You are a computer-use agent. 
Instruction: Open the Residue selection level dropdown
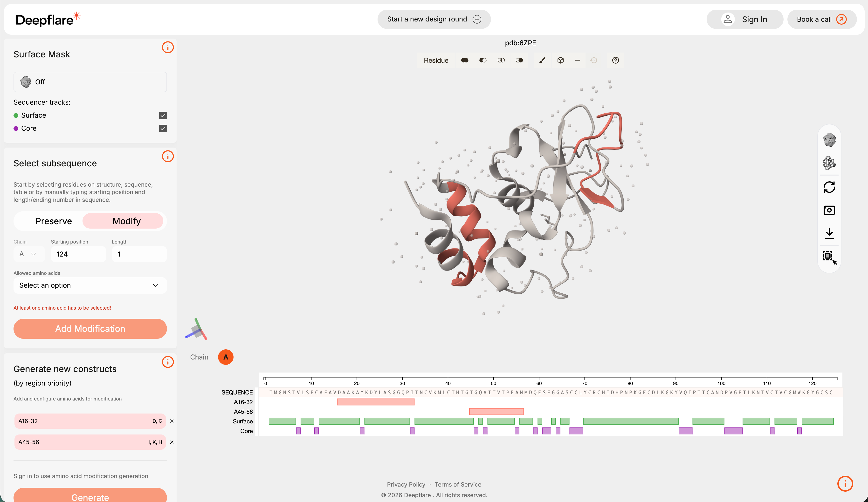tap(436, 60)
